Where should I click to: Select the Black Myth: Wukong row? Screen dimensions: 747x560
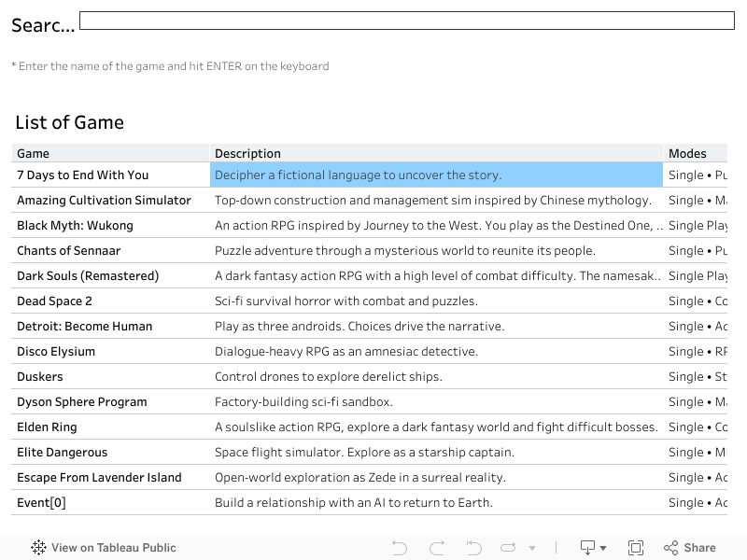(75, 225)
